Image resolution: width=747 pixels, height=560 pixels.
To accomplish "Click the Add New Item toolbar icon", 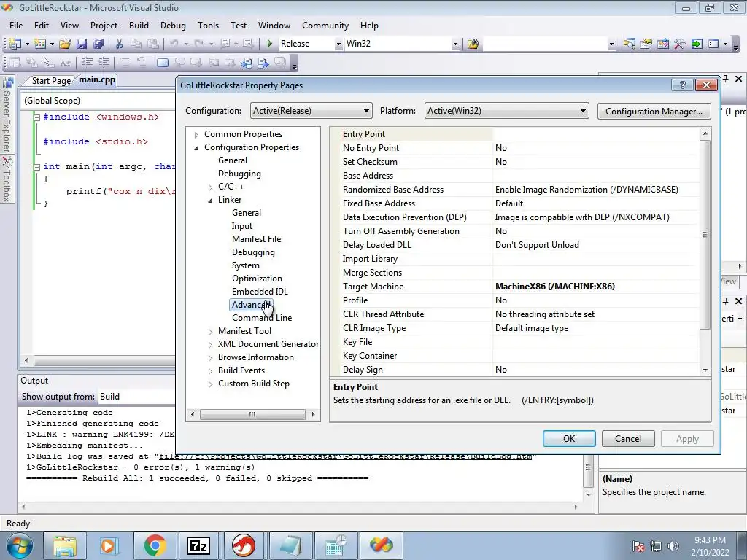I will [41, 44].
